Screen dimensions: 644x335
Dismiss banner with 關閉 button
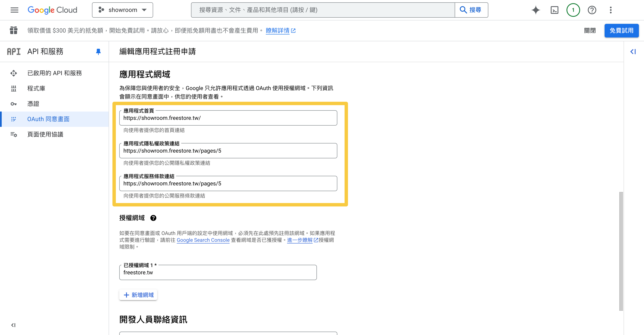pyautogui.click(x=589, y=30)
